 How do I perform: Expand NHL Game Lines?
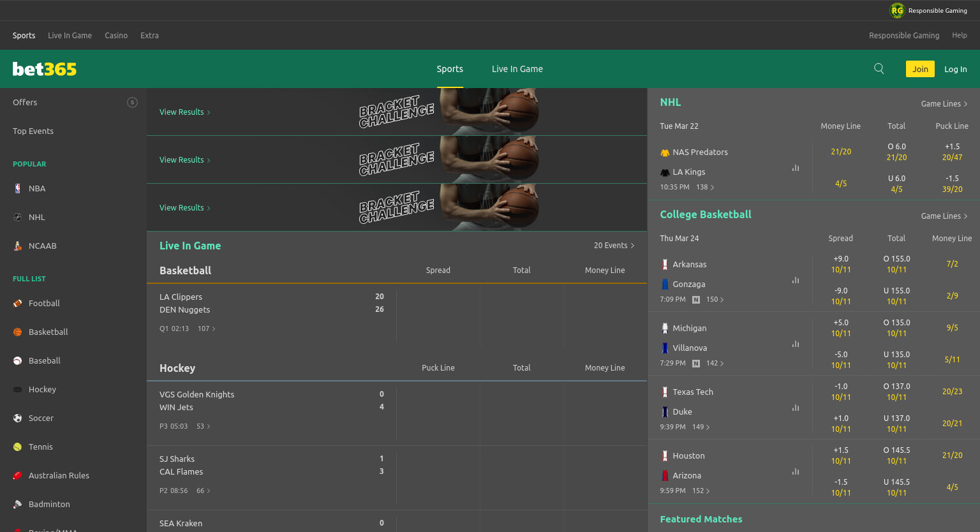(944, 103)
